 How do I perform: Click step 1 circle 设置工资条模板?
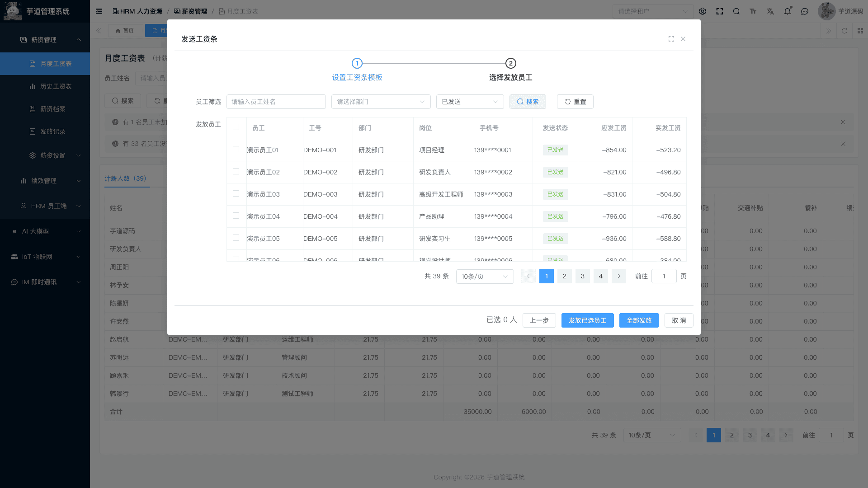[x=357, y=63]
